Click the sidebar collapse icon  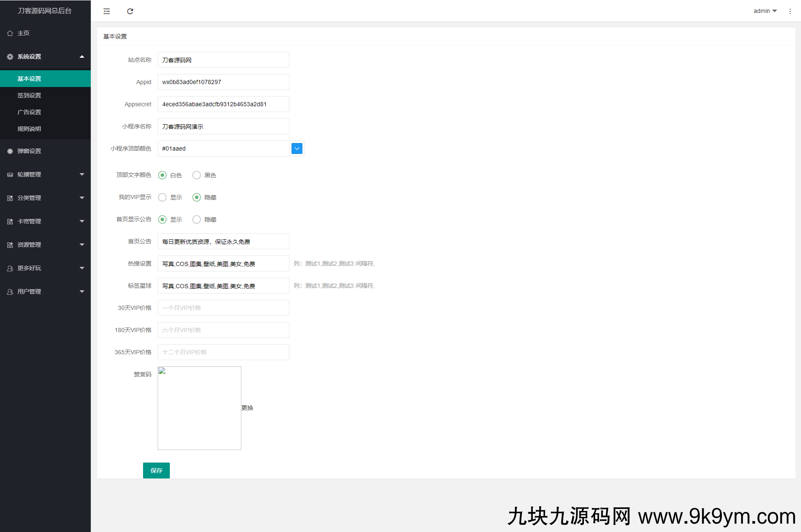107,11
